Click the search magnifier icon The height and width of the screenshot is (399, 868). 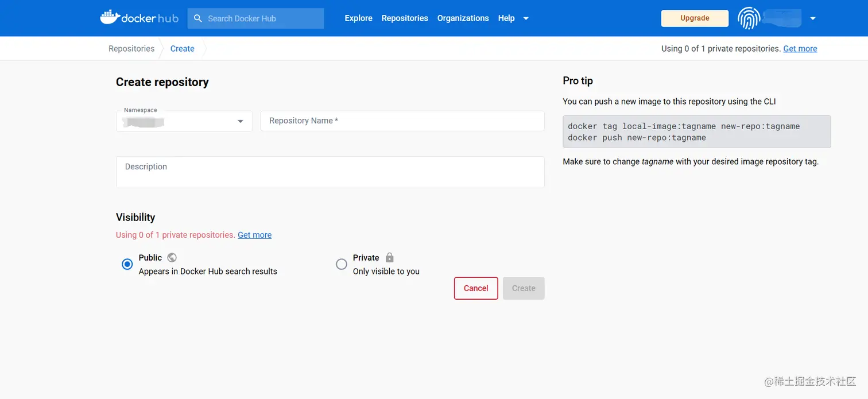(x=198, y=18)
